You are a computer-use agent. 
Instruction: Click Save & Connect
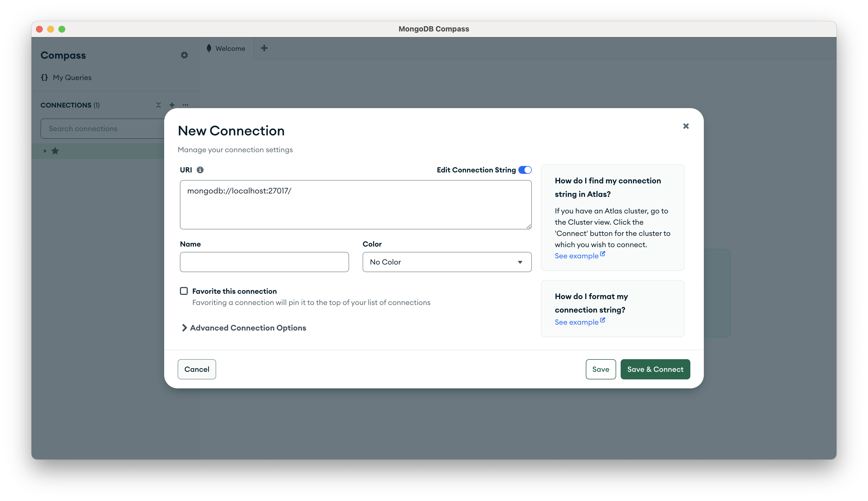(x=655, y=369)
